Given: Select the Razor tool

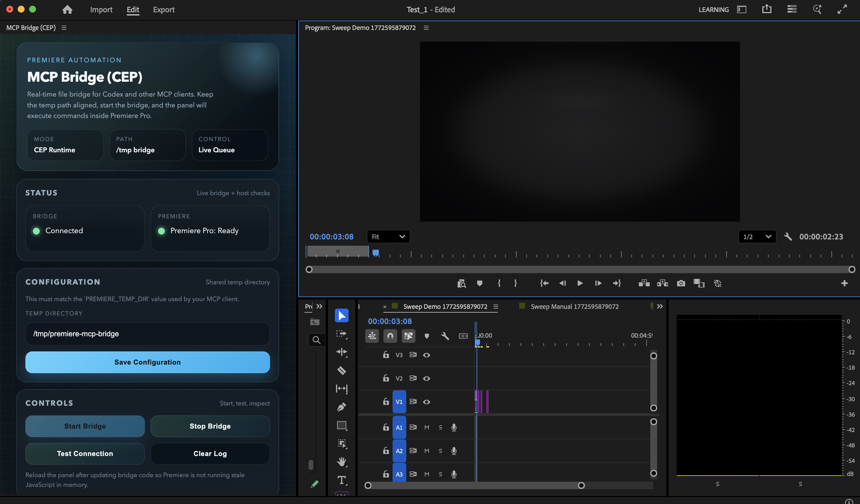Looking at the screenshot, I should [x=341, y=370].
